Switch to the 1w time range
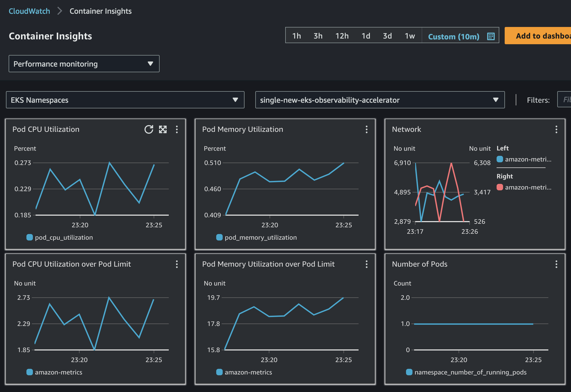 410,36
